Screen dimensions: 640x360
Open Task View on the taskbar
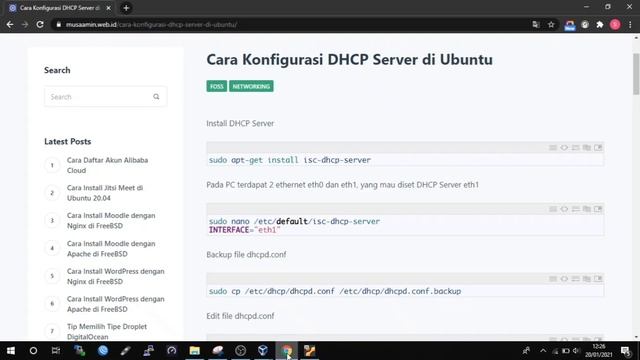[56, 351]
